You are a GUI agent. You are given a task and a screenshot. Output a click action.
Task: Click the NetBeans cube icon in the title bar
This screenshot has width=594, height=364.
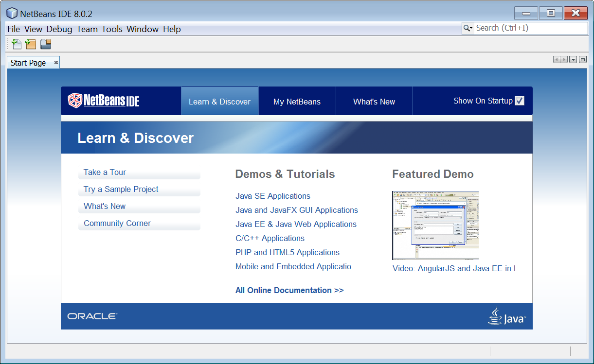(x=12, y=13)
